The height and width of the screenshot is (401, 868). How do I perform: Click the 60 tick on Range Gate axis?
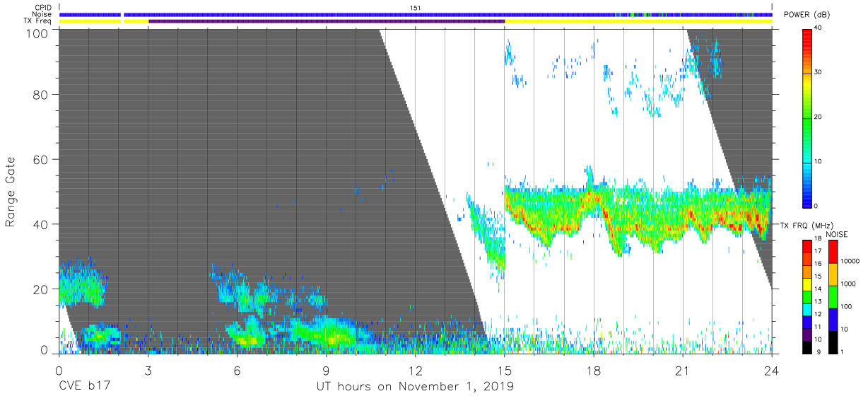tap(41, 161)
